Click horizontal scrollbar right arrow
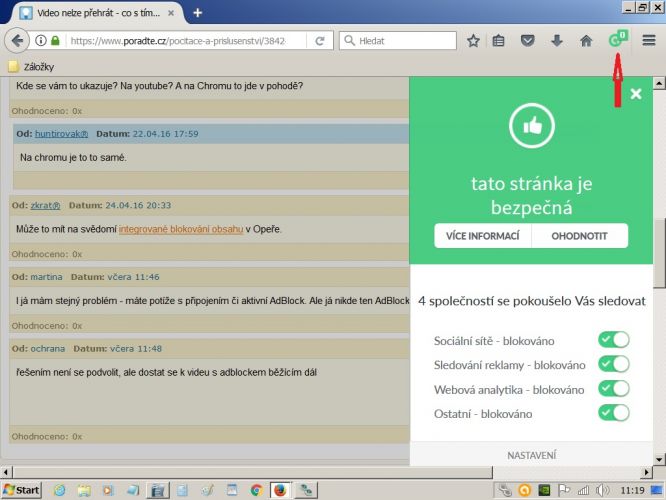666x500 pixels. [x=646, y=472]
